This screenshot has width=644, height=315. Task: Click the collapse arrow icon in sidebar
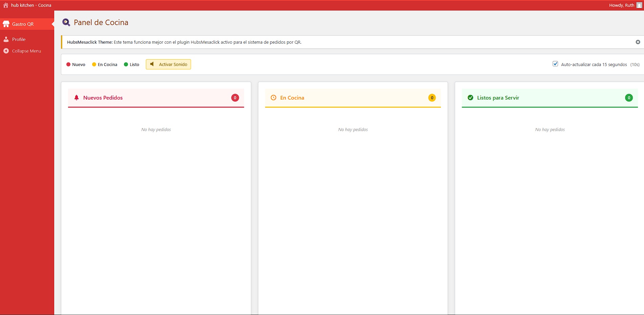tap(6, 51)
